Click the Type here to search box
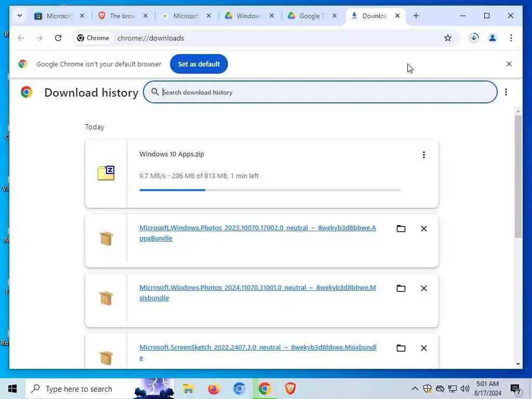The image size is (532, 399). coord(100,389)
